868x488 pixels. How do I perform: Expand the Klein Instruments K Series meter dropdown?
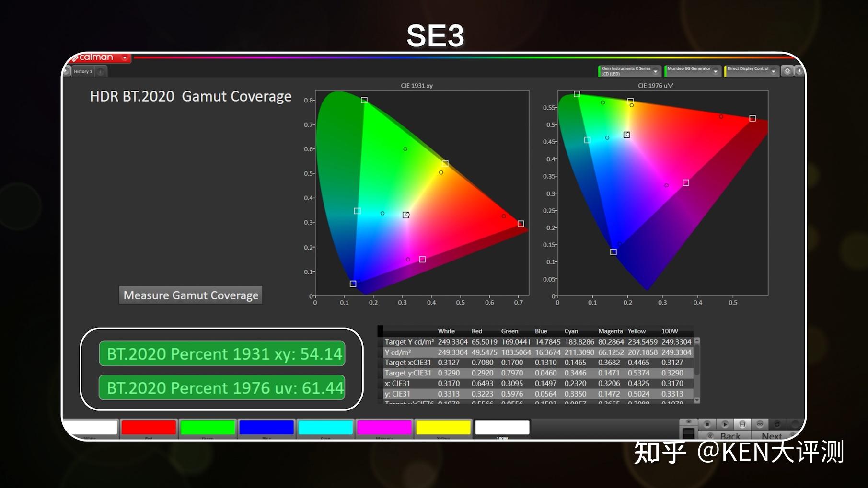tap(655, 71)
